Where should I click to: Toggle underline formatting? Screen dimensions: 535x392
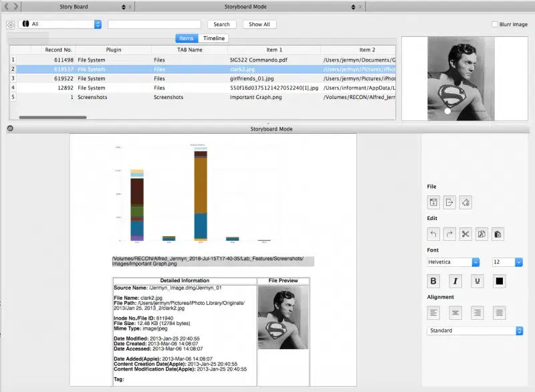pos(477,281)
